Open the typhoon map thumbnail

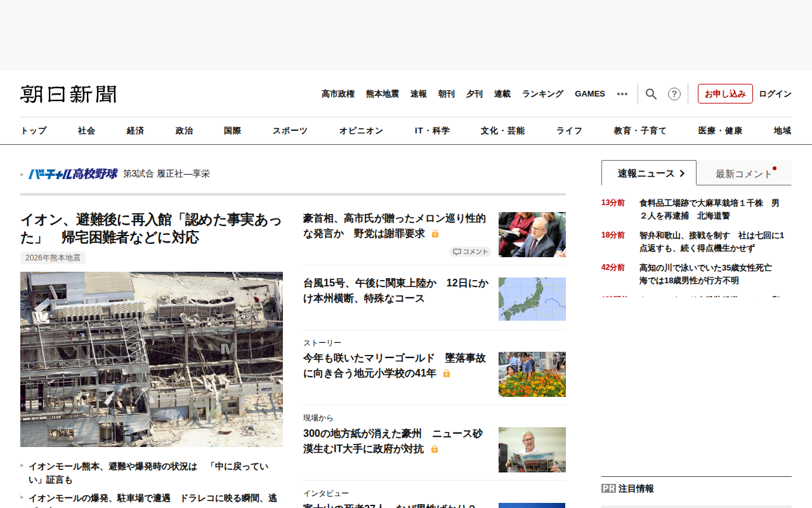click(x=532, y=299)
